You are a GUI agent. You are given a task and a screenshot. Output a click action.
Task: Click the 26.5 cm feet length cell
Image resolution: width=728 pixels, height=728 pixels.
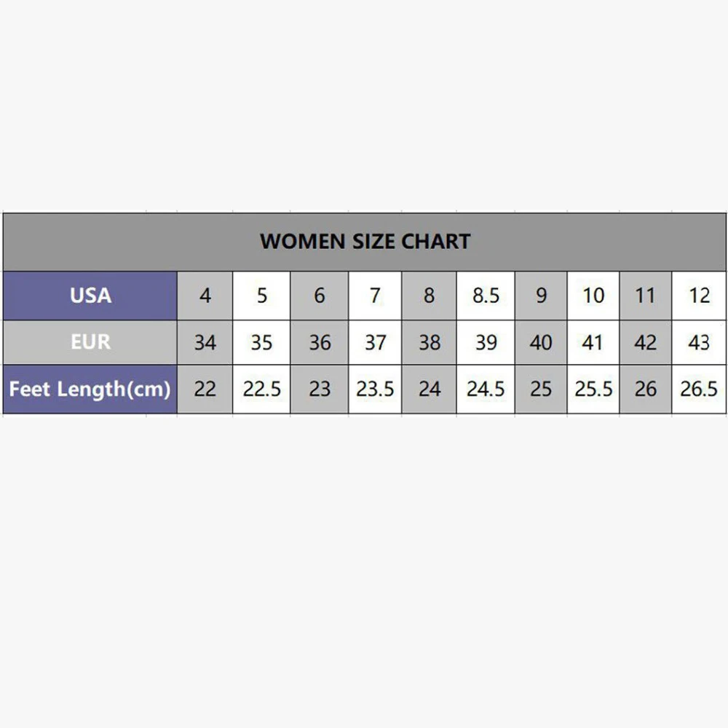699,389
